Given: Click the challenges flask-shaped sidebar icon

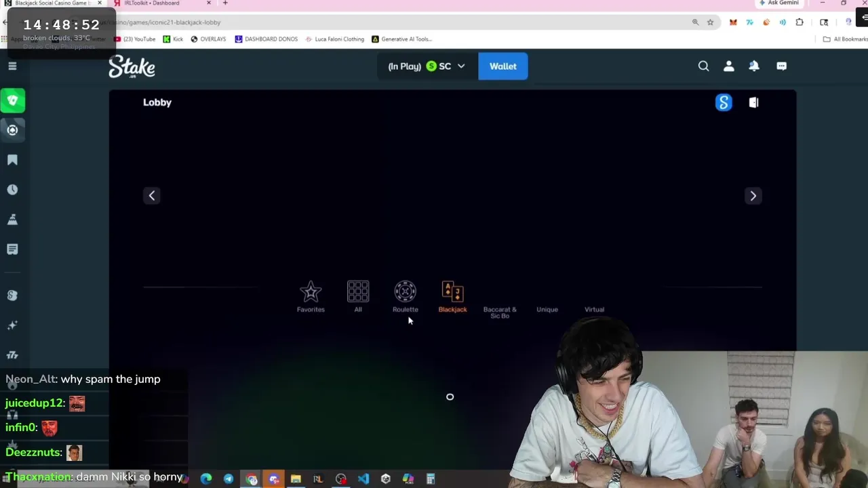Looking at the screenshot, I should (x=12, y=220).
